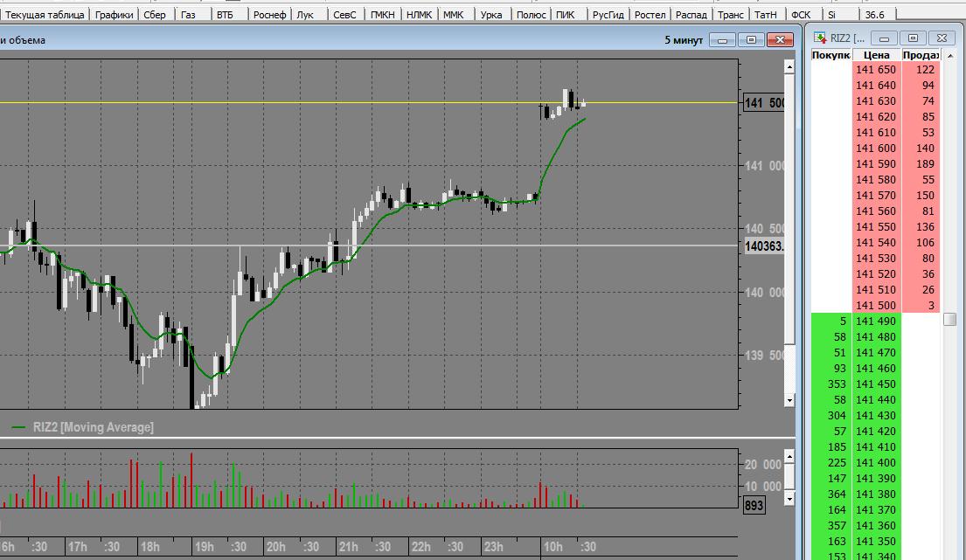Switch to the Текущая таблица tab
Image resolution: width=966 pixels, height=560 pixels.
[45, 14]
